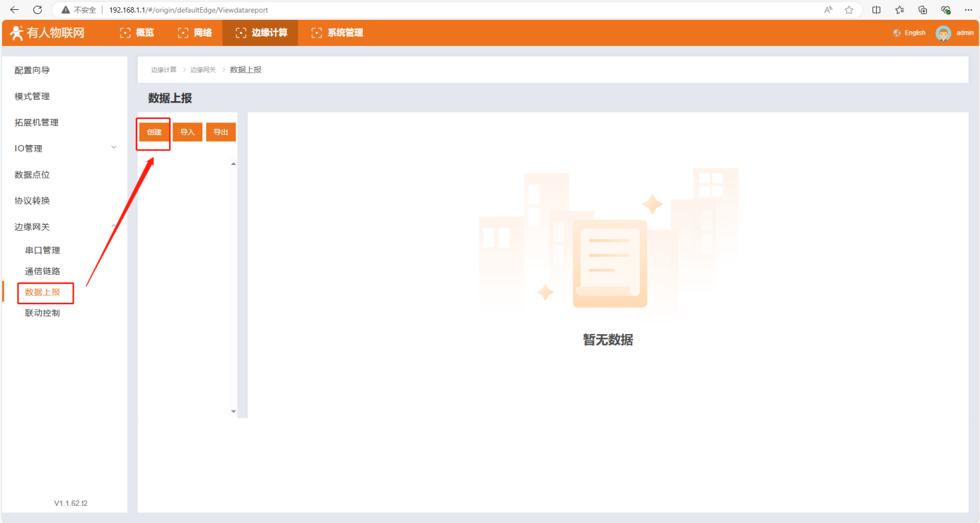The width and height of the screenshot is (980, 523).
Task: Reload the page with refresh icon
Action: pos(38,10)
